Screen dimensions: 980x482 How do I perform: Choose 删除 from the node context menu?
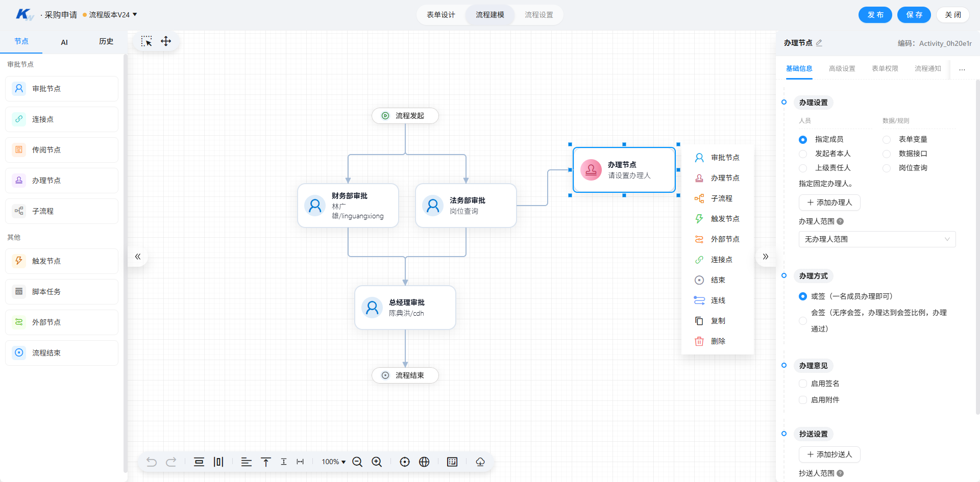pyautogui.click(x=718, y=341)
